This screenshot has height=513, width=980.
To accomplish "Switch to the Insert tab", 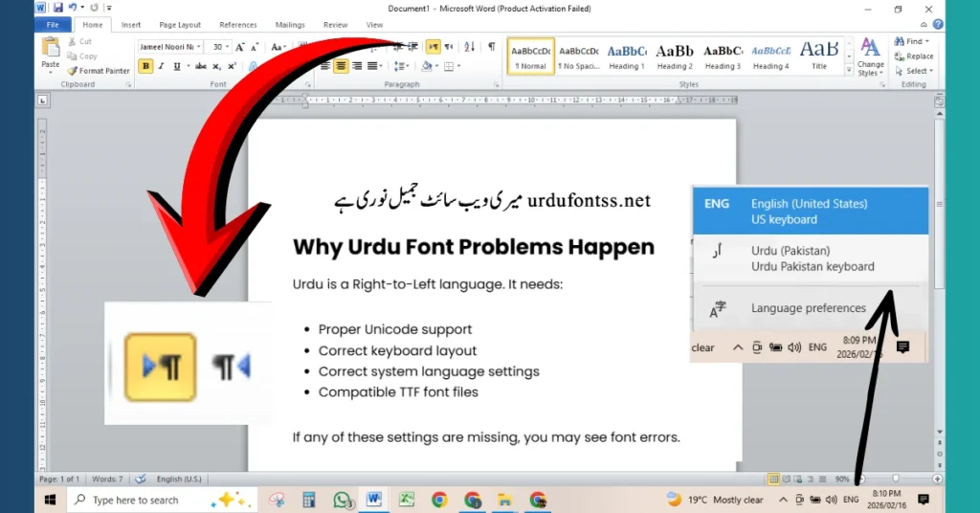I will pos(130,25).
